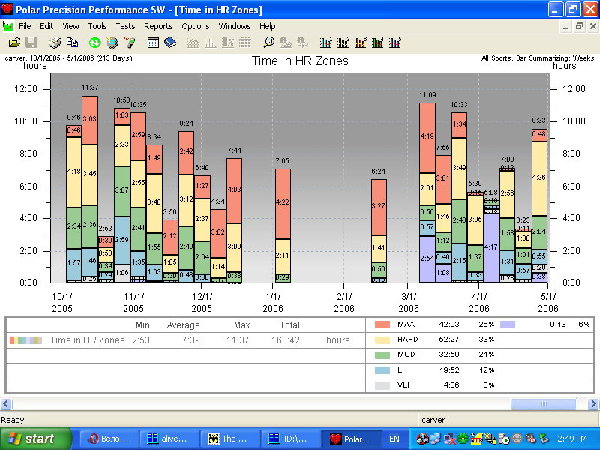Click the Windows Start button
The height and width of the screenshot is (450, 600).
pyautogui.click(x=35, y=438)
